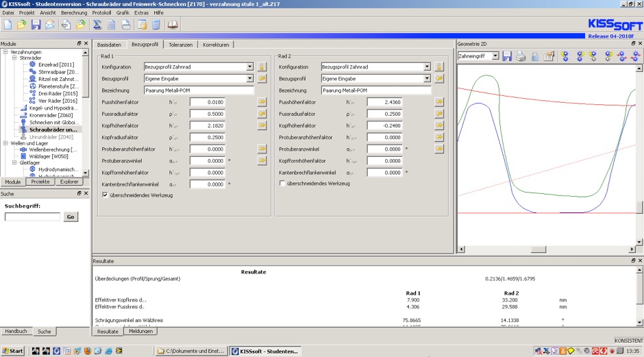The width and height of the screenshot is (644, 357).
Task: Open the Windows Start button
Action: tap(13, 351)
